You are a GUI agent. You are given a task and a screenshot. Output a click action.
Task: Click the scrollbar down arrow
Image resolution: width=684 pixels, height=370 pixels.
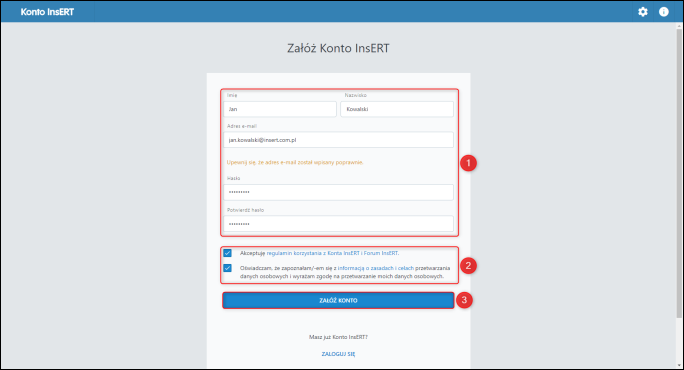coord(679,365)
